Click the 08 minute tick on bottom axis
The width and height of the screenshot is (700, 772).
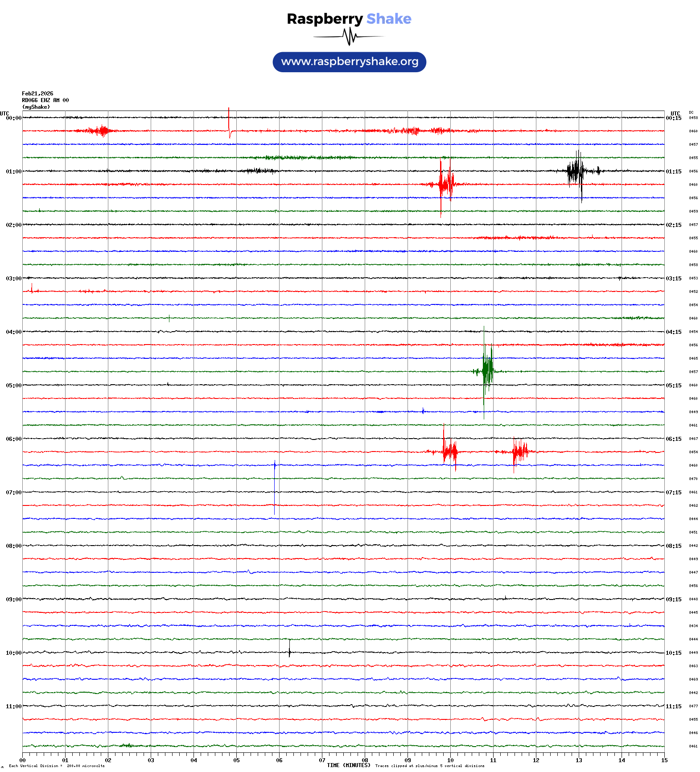coord(365,760)
